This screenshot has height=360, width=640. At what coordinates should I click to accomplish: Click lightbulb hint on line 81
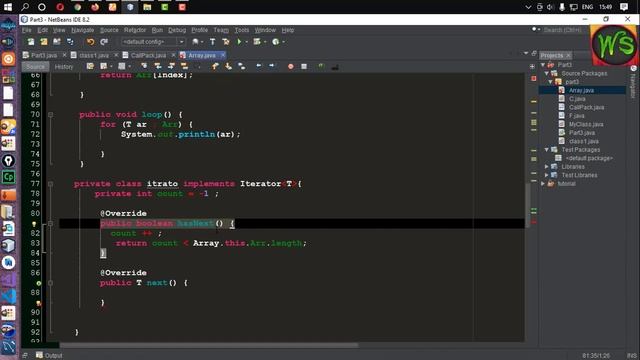(x=34, y=224)
